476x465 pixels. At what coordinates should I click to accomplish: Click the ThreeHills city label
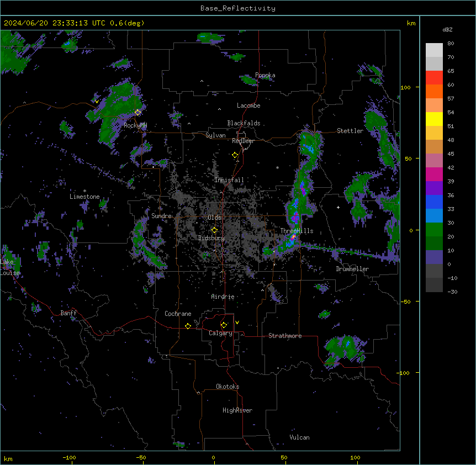click(297, 231)
